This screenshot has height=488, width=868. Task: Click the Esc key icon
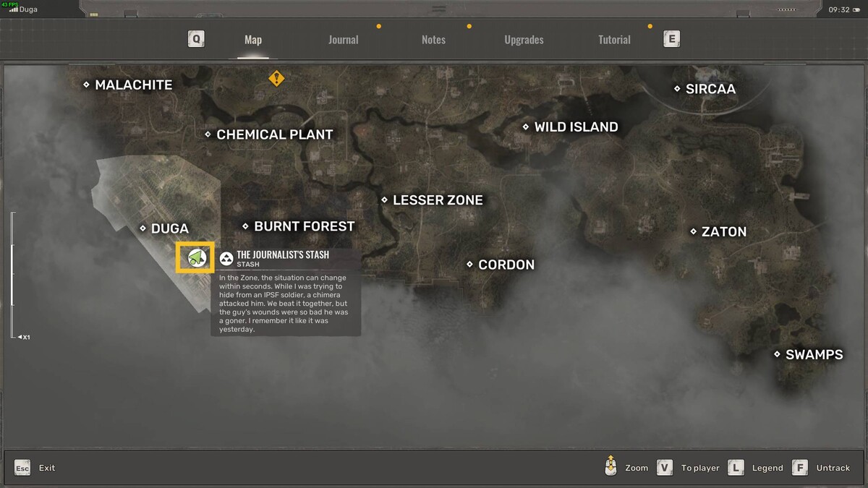(x=22, y=468)
